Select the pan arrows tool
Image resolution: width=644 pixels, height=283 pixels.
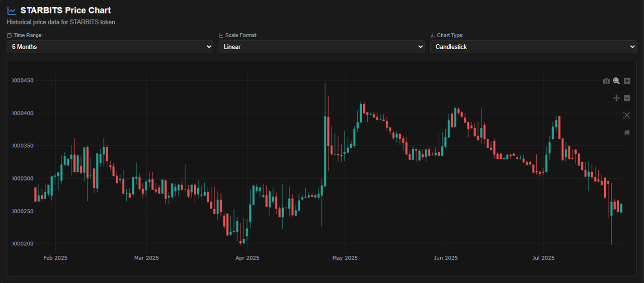[x=616, y=98]
